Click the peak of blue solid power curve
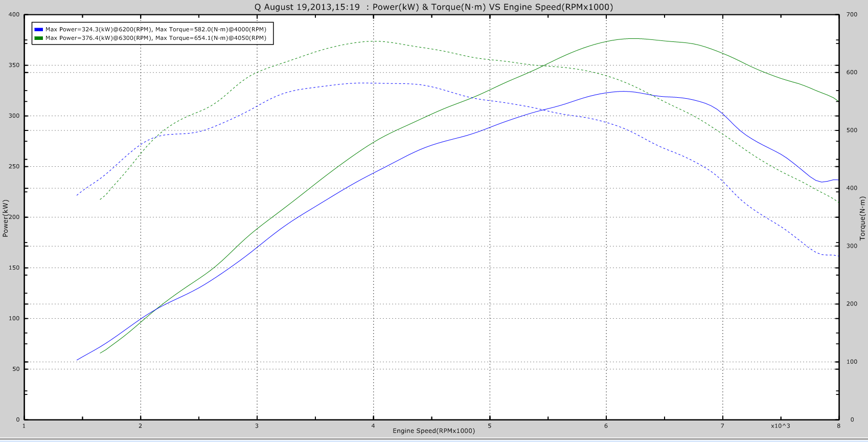The width and height of the screenshot is (868, 442). (x=622, y=91)
